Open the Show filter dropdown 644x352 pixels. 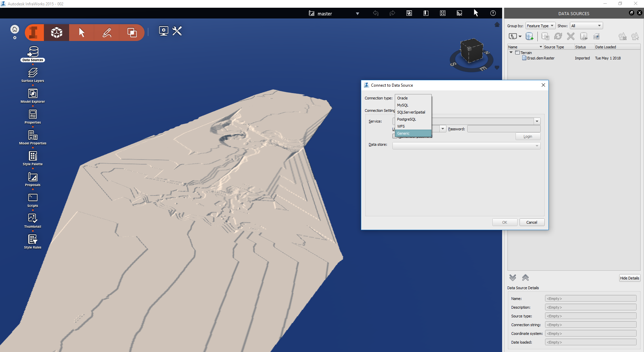[586, 26]
